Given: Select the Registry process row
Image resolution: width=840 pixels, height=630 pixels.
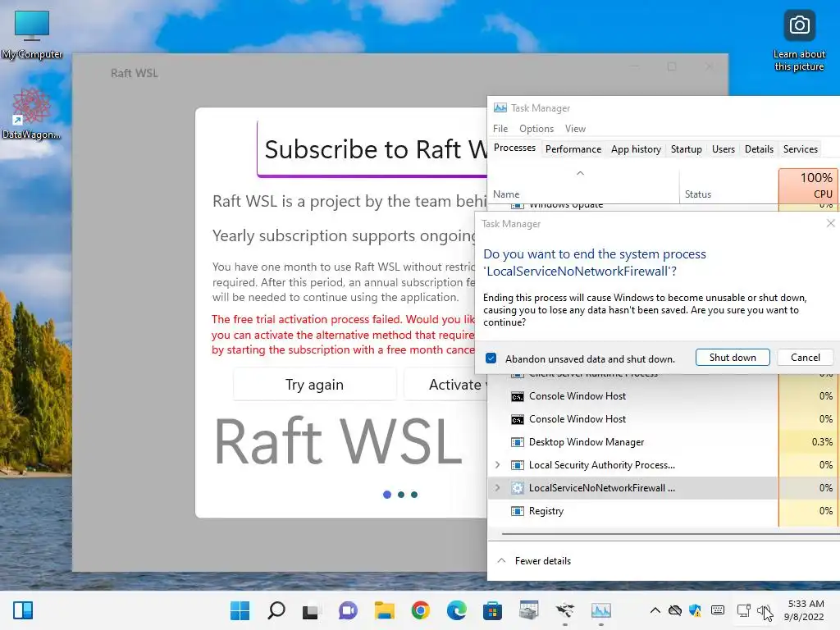Looking at the screenshot, I should coord(663,511).
